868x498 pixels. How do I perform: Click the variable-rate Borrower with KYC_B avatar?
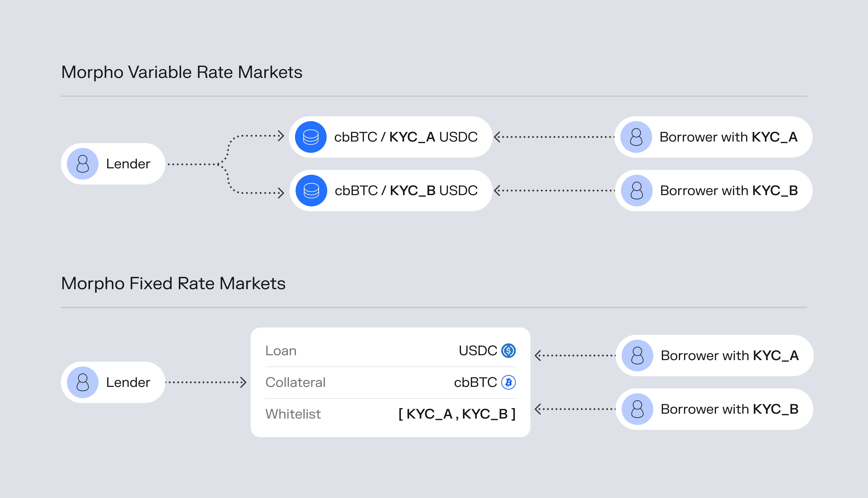coord(637,191)
